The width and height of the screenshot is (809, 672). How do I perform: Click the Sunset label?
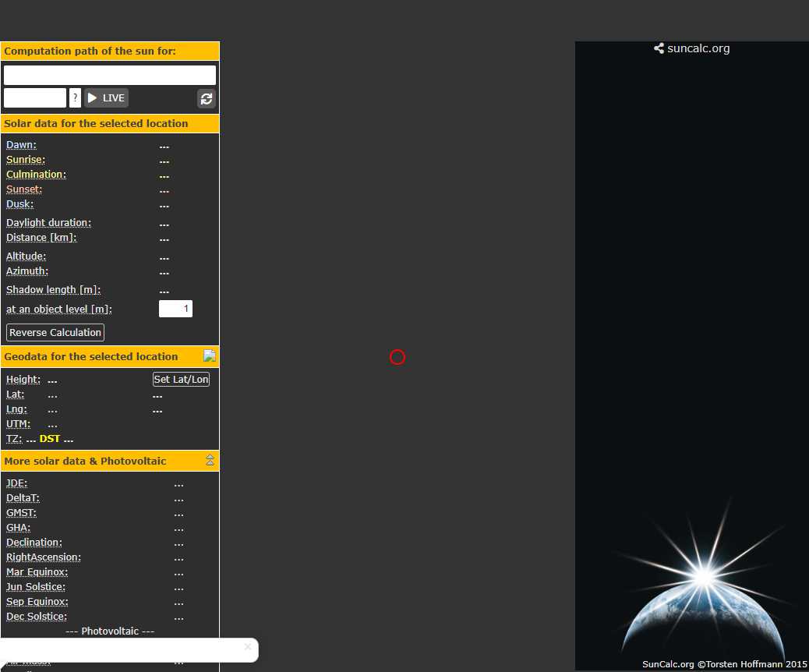[24, 189]
